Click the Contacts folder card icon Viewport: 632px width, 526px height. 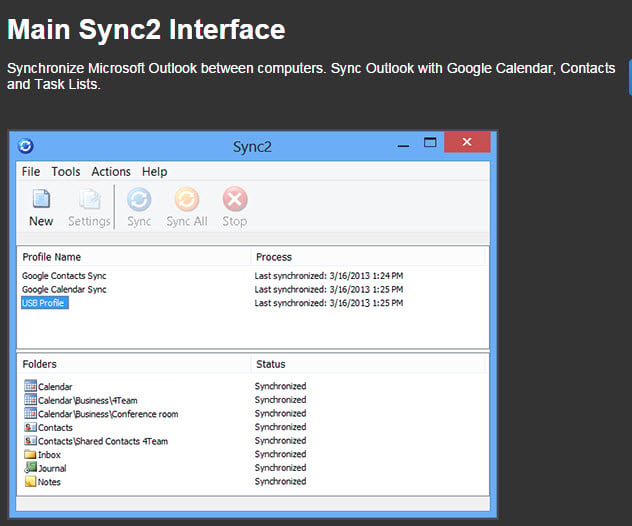30,427
